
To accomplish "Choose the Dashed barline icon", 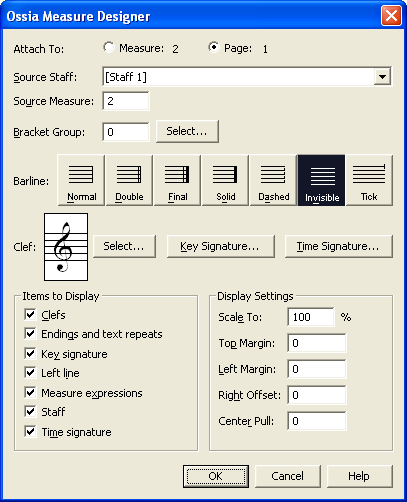I will [x=273, y=180].
